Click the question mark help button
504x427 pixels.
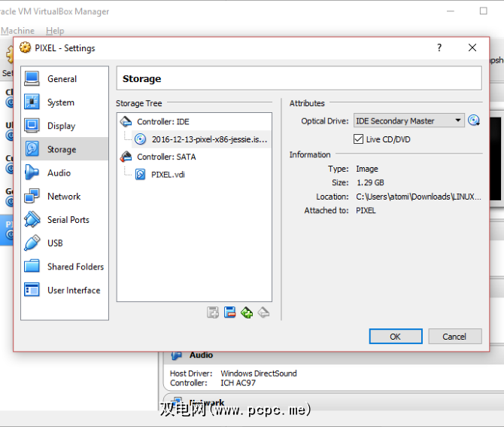[439, 47]
